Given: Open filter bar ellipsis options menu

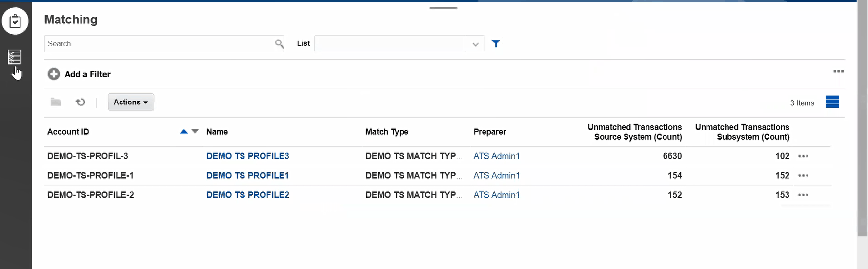Looking at the screenshot, I should click(838, 71).
